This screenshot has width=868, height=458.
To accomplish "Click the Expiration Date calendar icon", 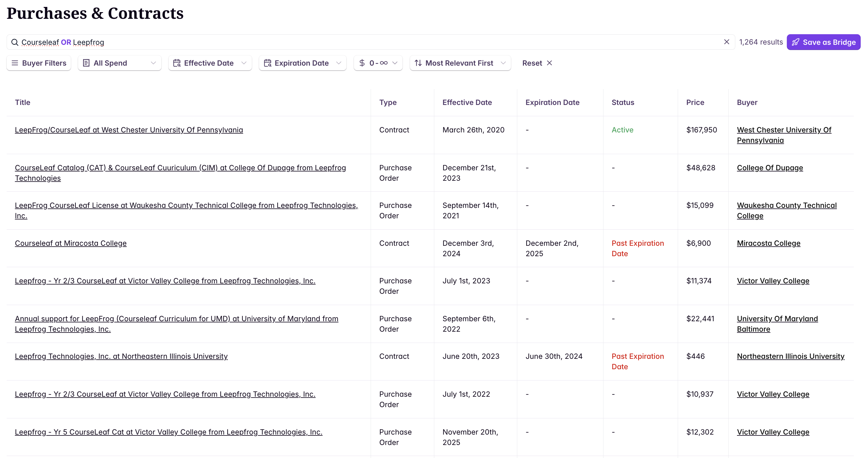I will tap(267, 63).
